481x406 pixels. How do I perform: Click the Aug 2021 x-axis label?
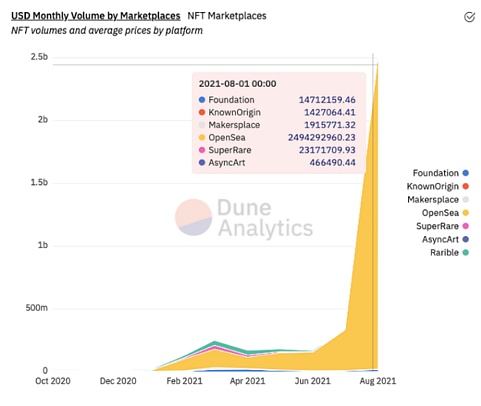coord(378,381)
